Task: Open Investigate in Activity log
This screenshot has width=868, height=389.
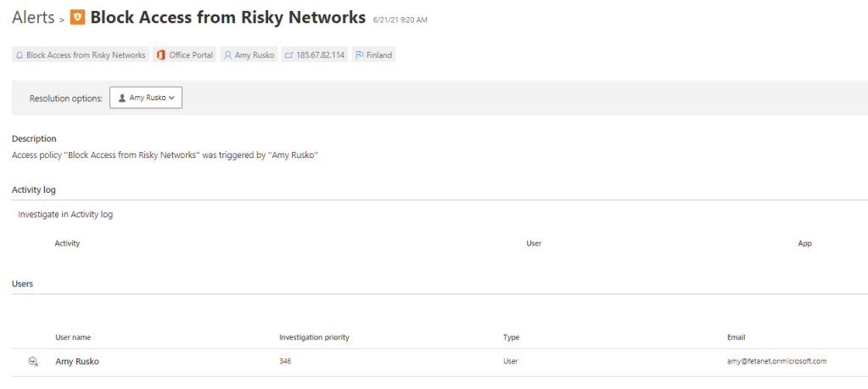Action: (x=65, y=215)
